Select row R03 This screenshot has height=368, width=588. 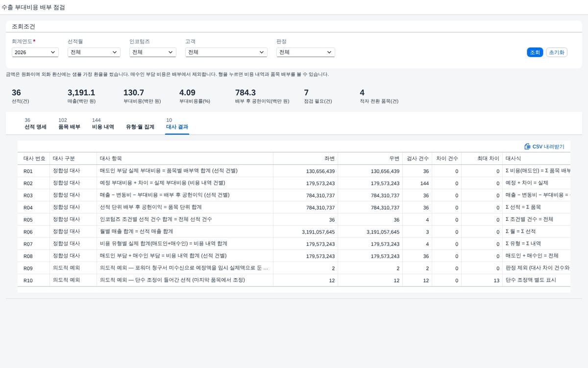[x=294, y=195]
